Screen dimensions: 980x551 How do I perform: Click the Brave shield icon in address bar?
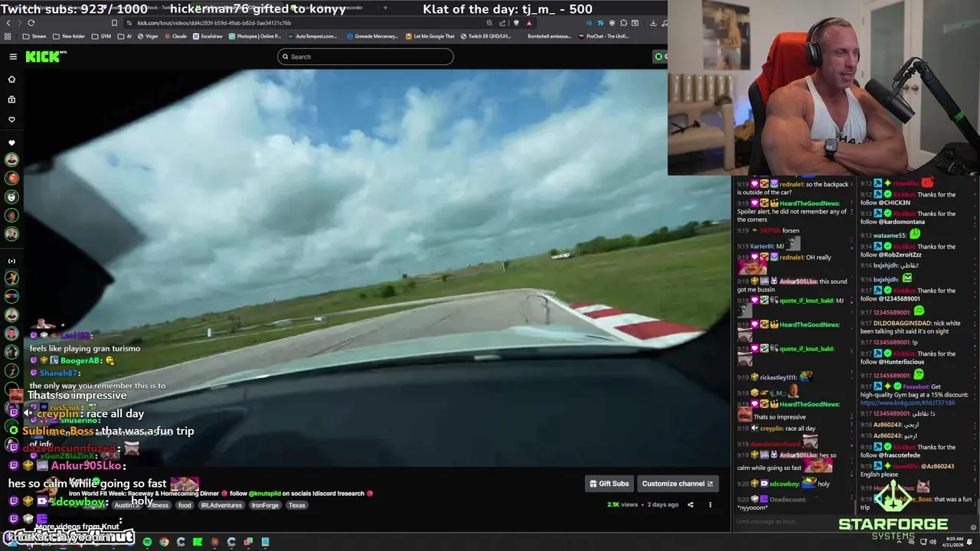(517, 23)
